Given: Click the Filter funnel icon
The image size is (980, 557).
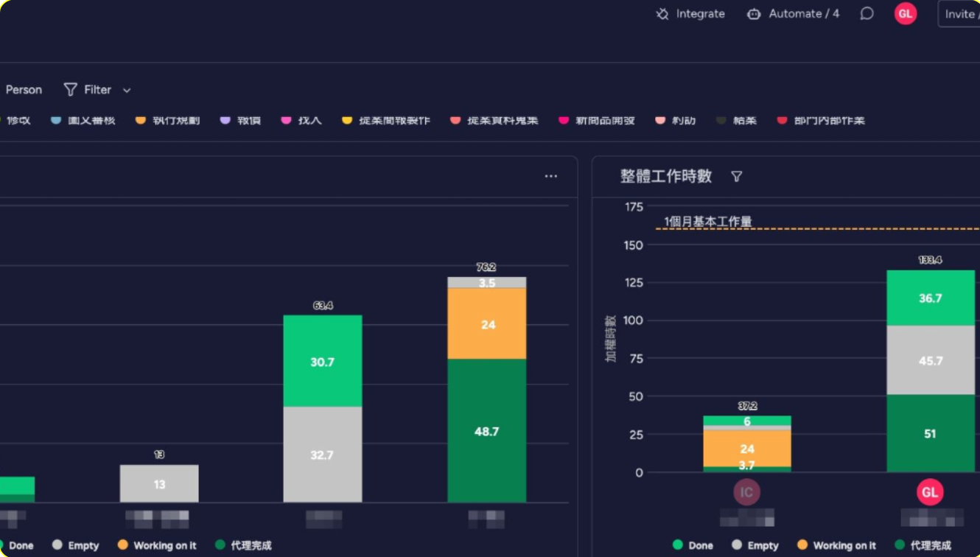Looking at the screenshot, I should point(70,90).
